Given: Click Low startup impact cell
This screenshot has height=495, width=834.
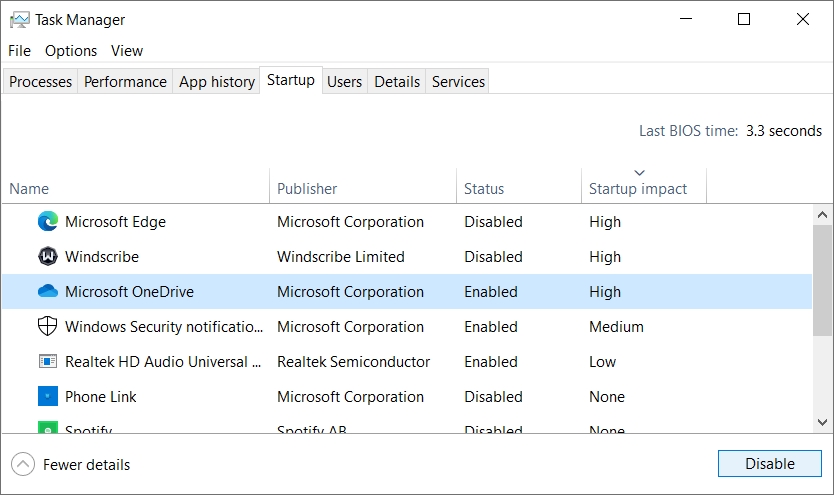Looking at the screenshot, I should 602,362.
